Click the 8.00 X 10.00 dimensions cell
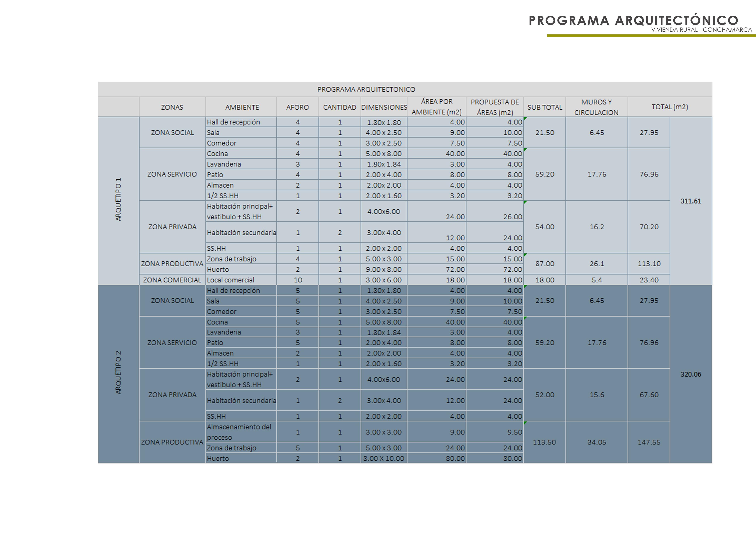Viewport: 756px width, 540px height. coord(383,458)
